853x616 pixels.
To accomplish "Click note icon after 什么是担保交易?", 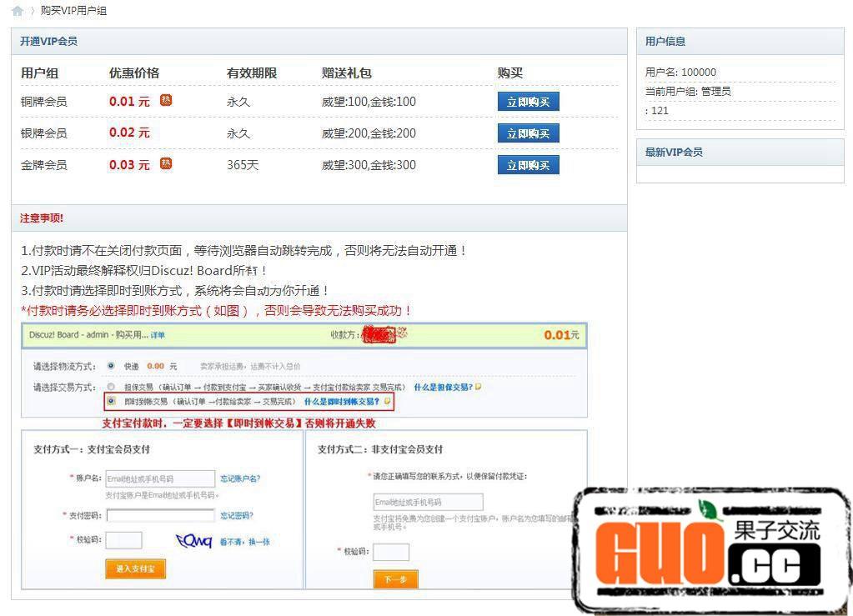I will pyautogui.click(x=479, y=387).
